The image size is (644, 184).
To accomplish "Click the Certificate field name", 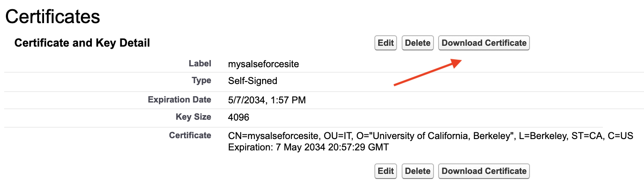I will (x=190, y=135).
